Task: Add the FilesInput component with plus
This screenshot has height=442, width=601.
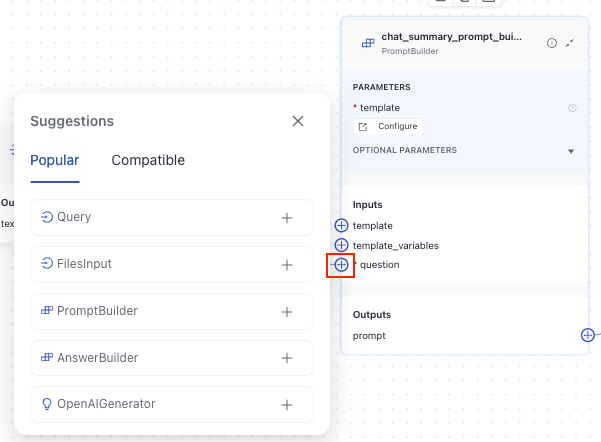Action: 287,265
